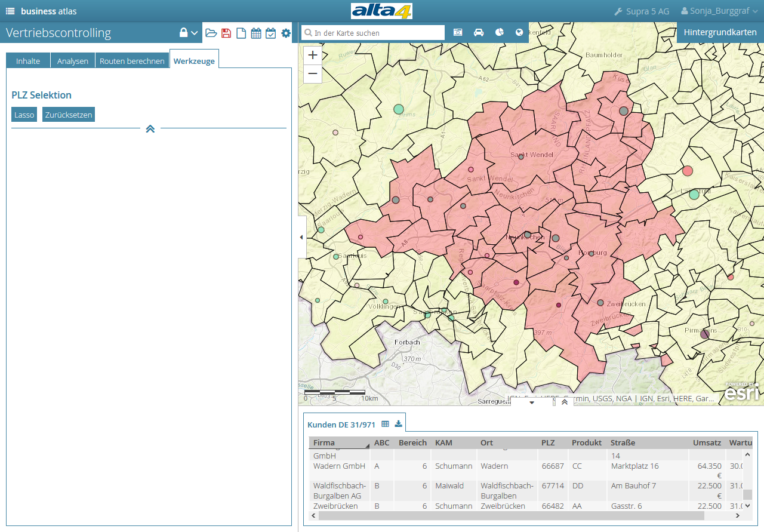764x532 pixels.
Task: Click the wrench icon beside Supra 5 AG
Action: (618, 11)
